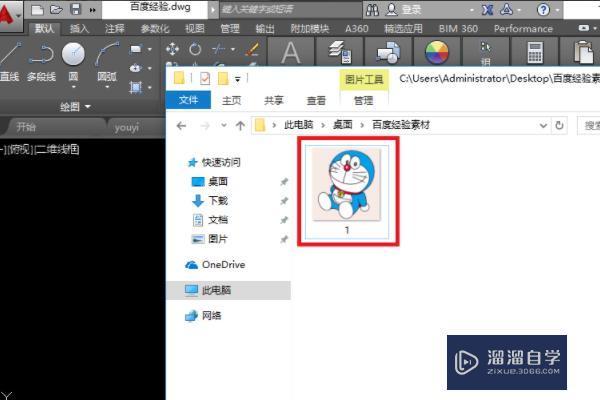This screenshot has width=600, height=400.
Task: Refresh the Explorer folder view
Action: coord(559,126)
